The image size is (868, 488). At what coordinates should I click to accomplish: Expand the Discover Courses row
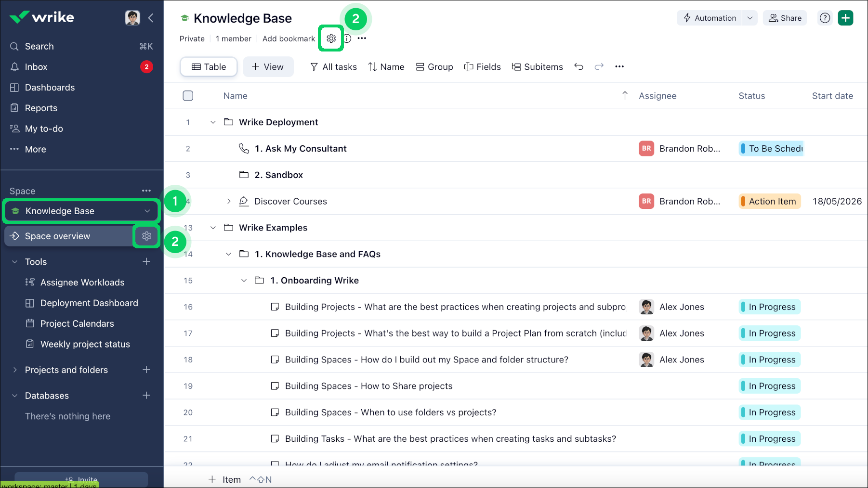228,201
